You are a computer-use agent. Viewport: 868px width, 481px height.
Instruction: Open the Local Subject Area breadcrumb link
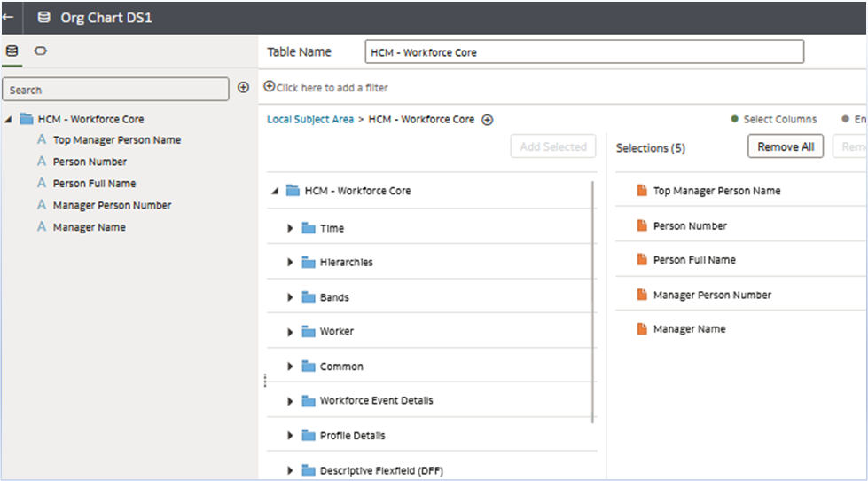pos(310,120)
